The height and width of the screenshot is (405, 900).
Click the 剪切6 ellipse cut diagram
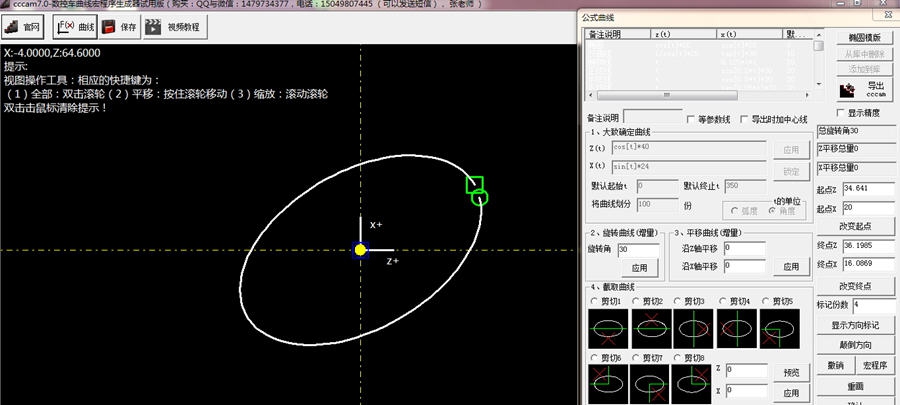pyautogui.click(x=608, y=384)
